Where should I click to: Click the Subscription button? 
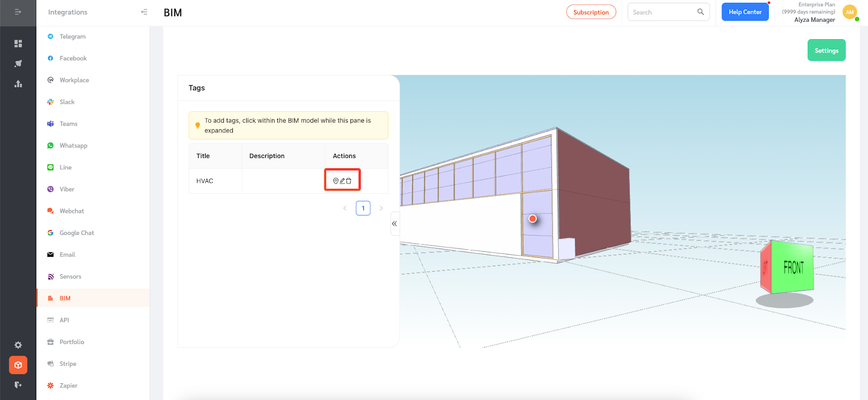pyautogui.click(x=591, y=12)
